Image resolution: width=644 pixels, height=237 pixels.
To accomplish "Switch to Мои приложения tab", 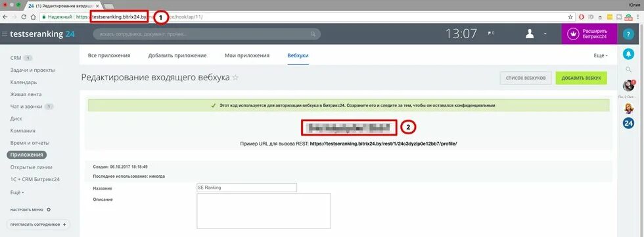I will [x=247, y=55].
